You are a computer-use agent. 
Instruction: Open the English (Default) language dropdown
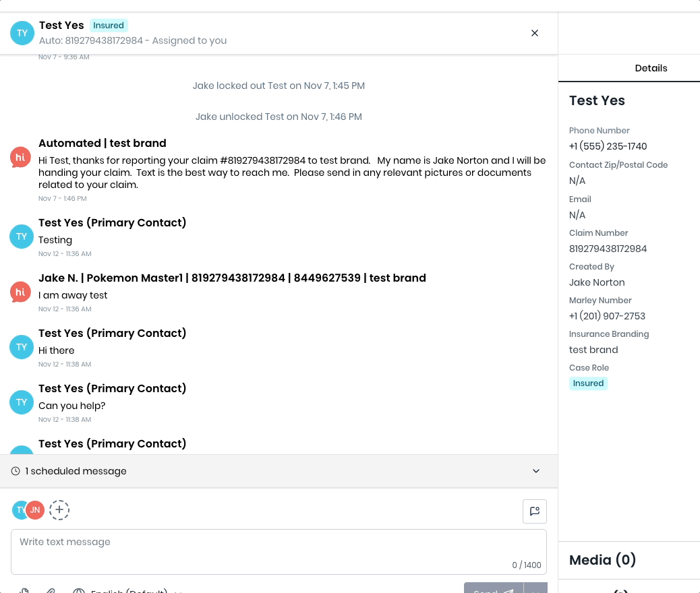point(128,591)
